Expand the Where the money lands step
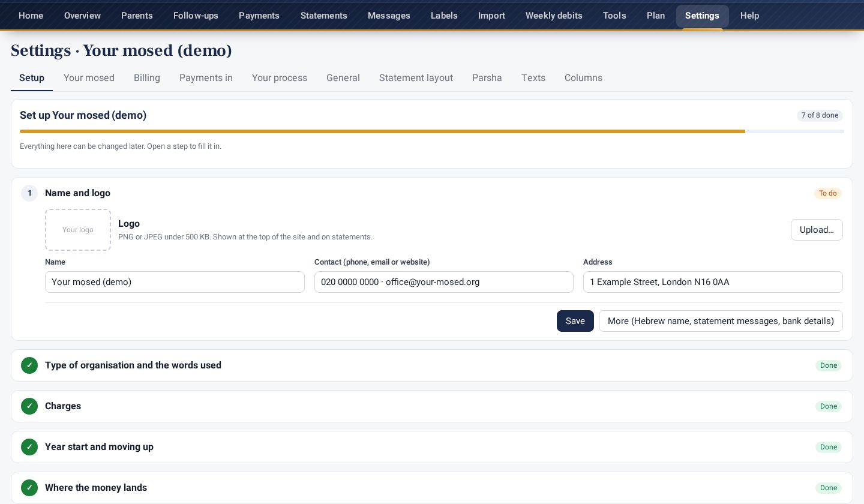 pos(432,488)
